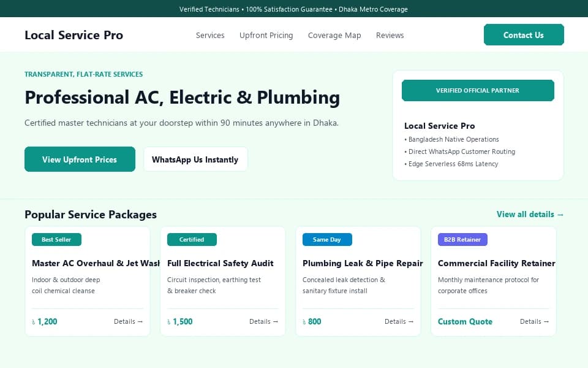588x368 pixels.
Task: Click Direct WhatsApp Customer Routing bullet
Action: (460, 151)
